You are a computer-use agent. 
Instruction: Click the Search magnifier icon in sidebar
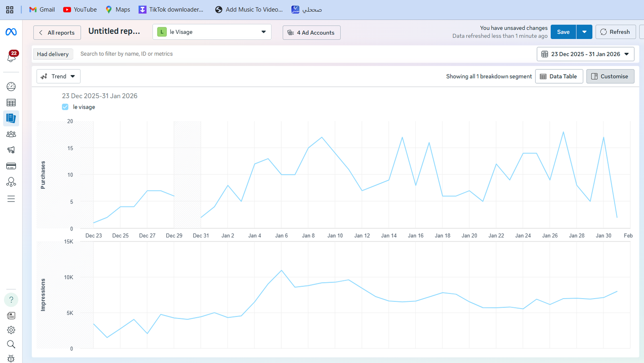coord(11,344)
